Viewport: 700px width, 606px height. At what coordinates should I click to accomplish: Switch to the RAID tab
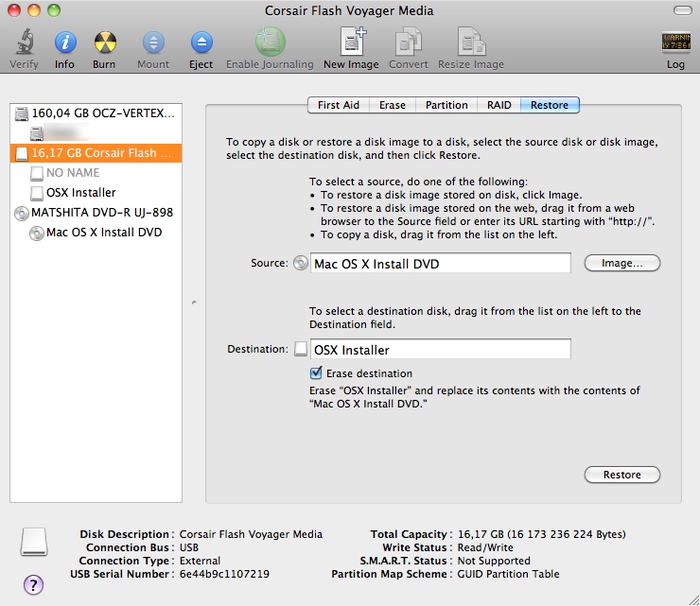(499, 105)
